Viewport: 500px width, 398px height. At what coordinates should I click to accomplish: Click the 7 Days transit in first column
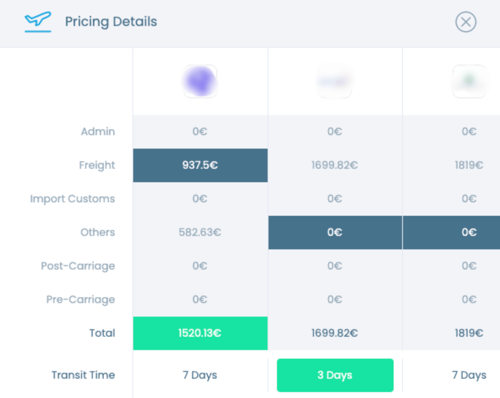click(200, 375)
